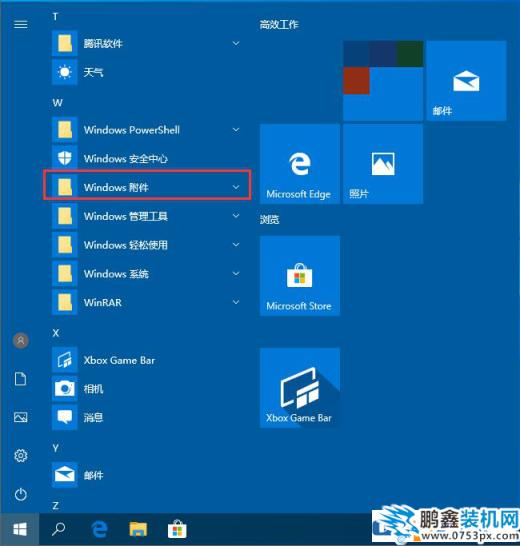
Task: Open File Explorer from the taskbar
Action: pyautogui.click(x=138, y=530)
